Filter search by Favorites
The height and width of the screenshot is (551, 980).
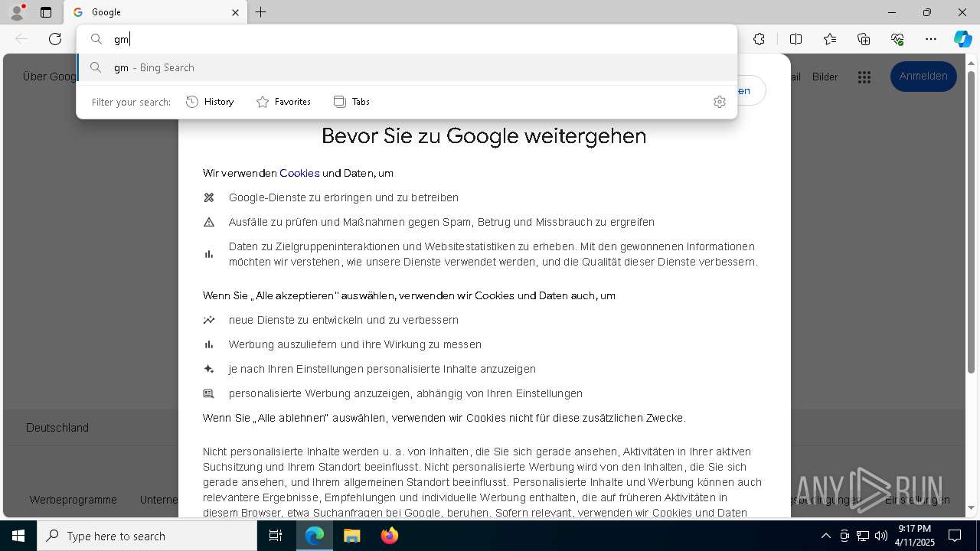click(x=283, y=102)
